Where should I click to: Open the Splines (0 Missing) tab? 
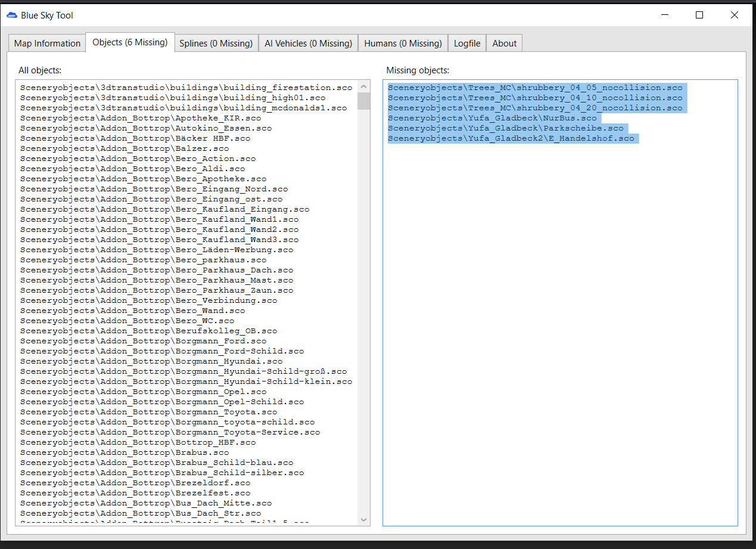216,44
